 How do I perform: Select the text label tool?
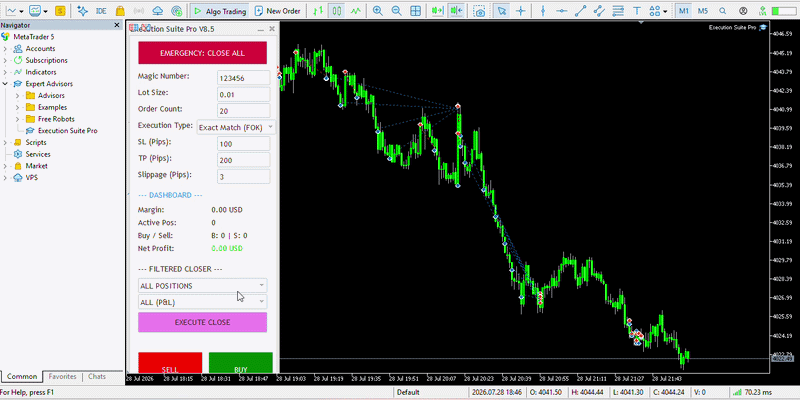click(636, 11)
